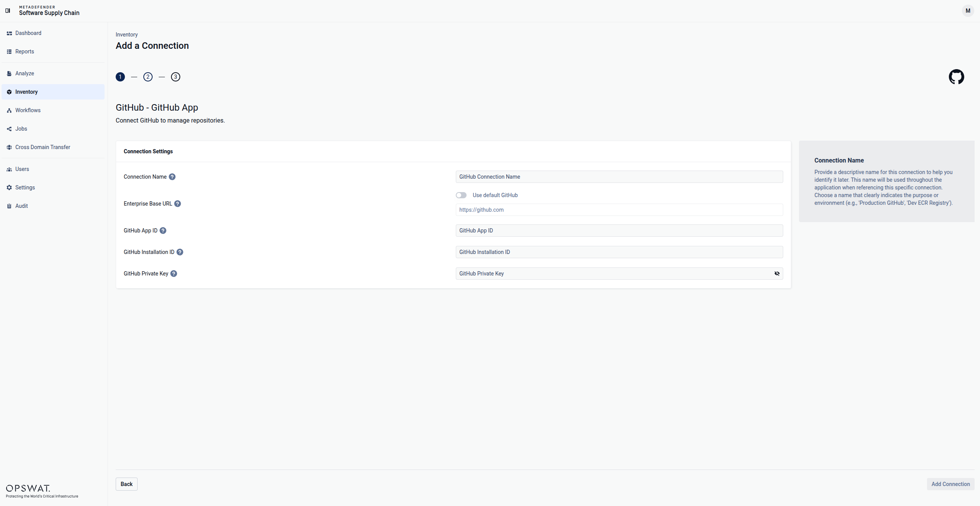The image size is (980, 506).
Task: Click the 'Connection Settings' section heading
Action: 148,151
